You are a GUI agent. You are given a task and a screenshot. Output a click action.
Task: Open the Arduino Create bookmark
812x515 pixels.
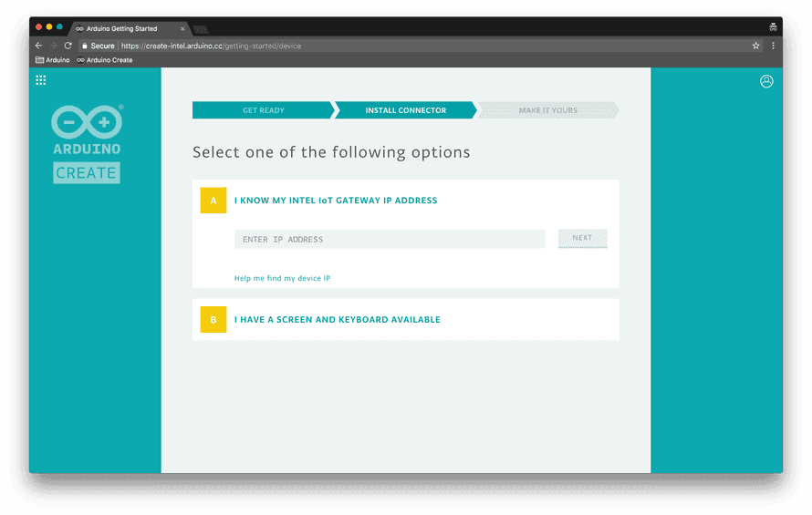pyautogui.click(x=105, y=60)
